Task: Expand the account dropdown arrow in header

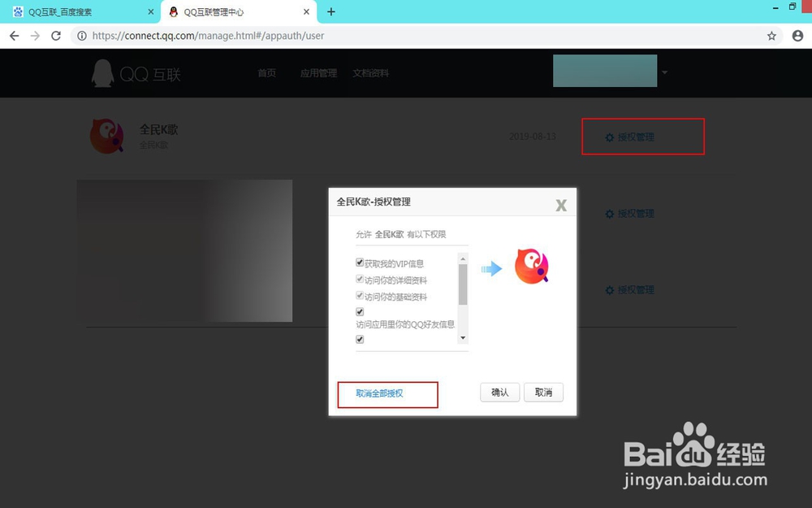Action: [664, 72]
